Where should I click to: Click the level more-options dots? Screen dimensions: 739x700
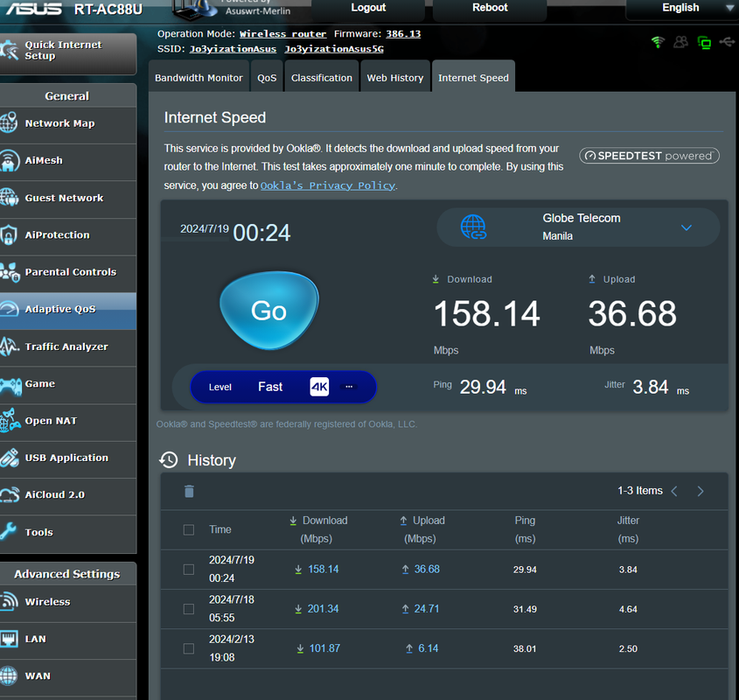(349, 387)
